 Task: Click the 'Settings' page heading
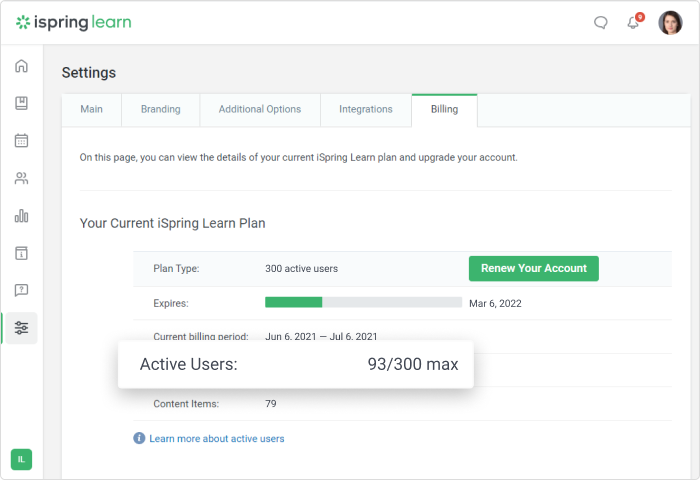coord(89,72)
